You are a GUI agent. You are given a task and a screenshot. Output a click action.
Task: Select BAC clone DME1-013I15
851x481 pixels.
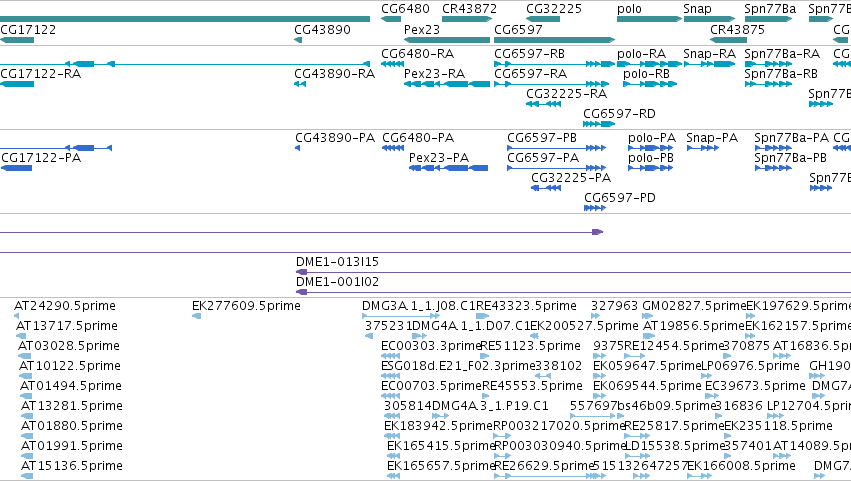(337, 262)
